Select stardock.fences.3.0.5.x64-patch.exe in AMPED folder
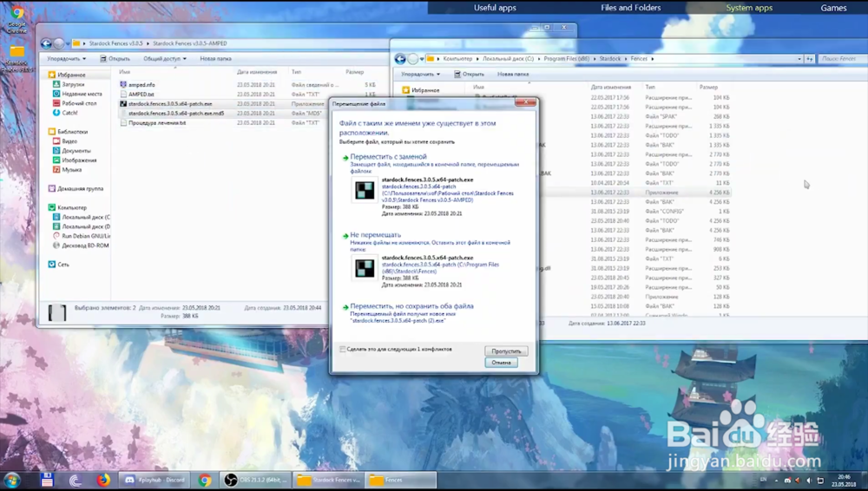Viewport: 868px width, 491px height. coord(170,103)
